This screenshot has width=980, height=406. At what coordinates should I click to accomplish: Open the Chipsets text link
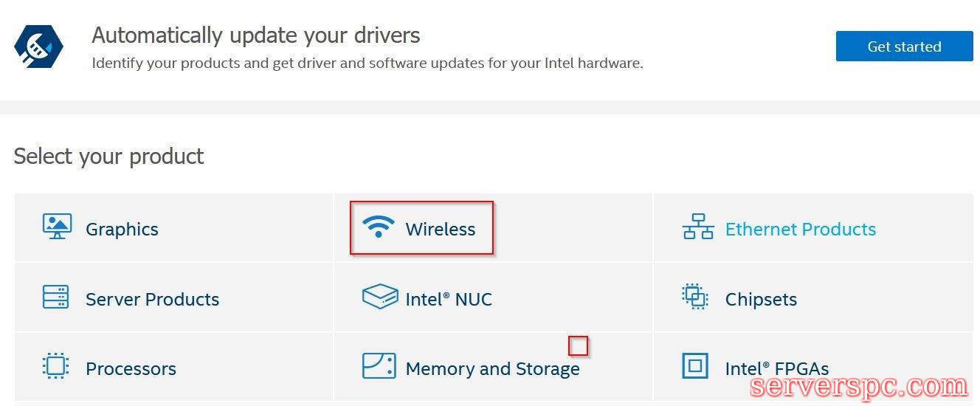(x=761, y=300)
